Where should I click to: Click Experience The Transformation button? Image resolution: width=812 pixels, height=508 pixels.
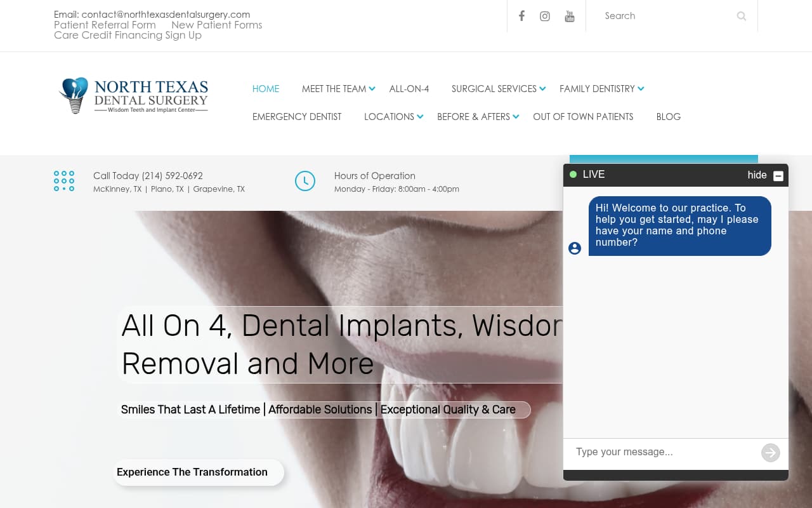click(x=199, y=472)
